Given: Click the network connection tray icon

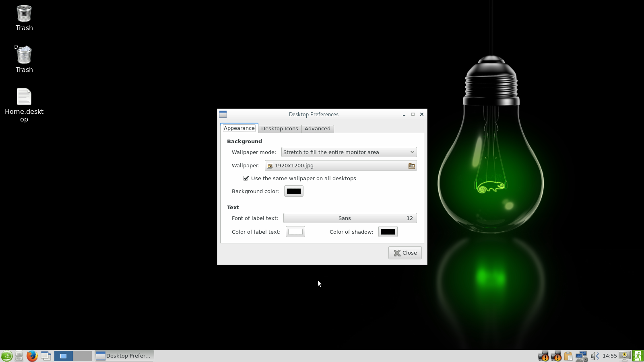Looking at the screenshot, I should pos(581,356).
